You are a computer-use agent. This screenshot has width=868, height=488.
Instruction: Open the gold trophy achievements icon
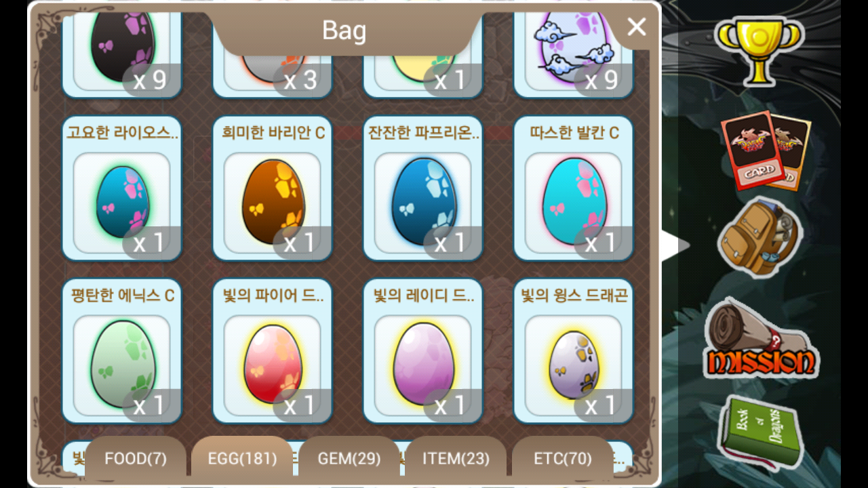click(x=759, y=49)
